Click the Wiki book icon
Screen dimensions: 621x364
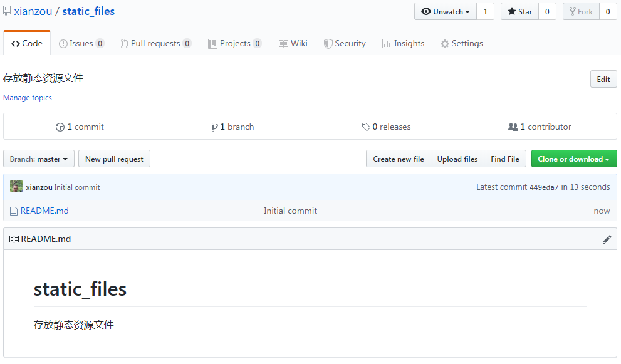coord(283,44)
